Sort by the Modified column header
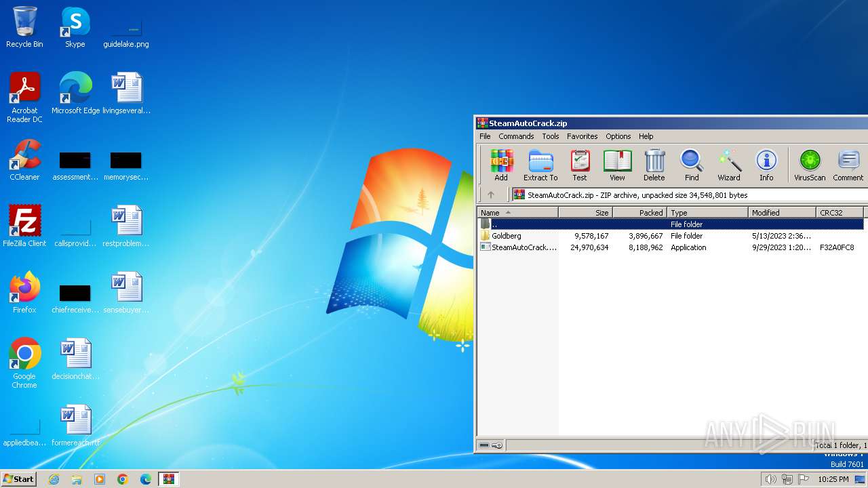Viewport: 868px width, 488px height. click(782, 212)
